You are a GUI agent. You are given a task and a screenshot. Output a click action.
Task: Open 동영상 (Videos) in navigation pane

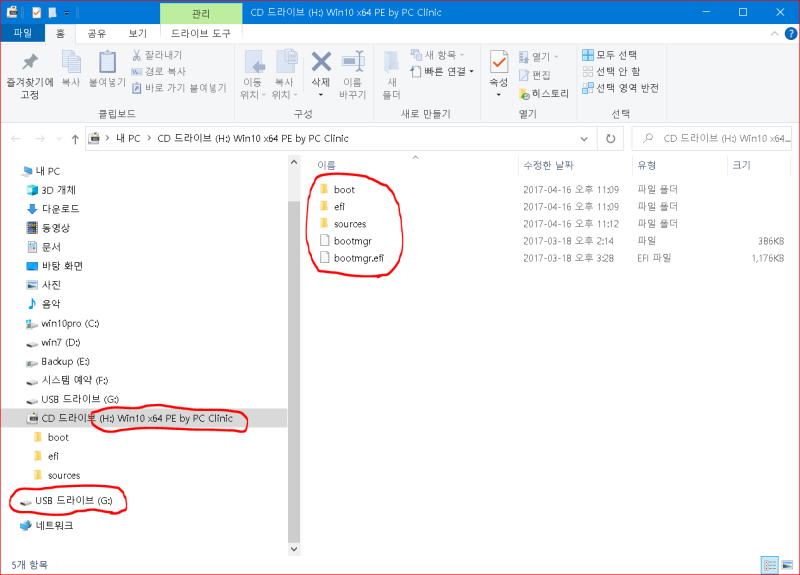(x=48, y=228)
